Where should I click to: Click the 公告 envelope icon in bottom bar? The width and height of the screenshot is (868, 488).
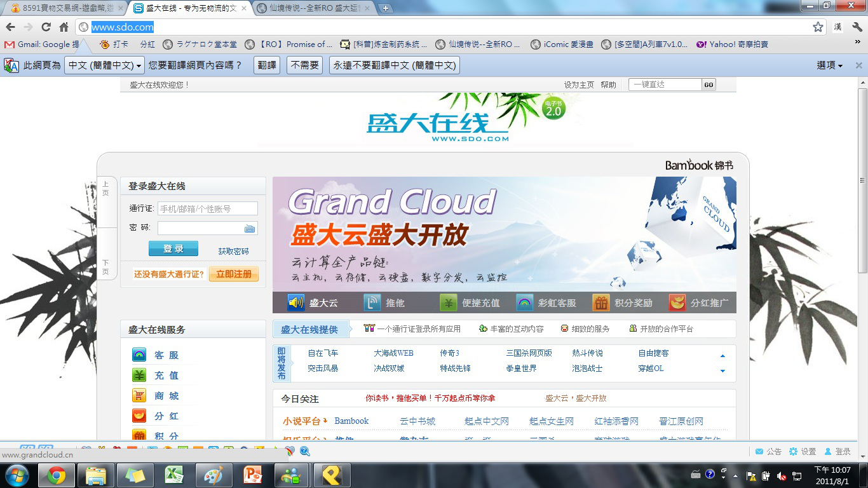click(x=759, y=452)
